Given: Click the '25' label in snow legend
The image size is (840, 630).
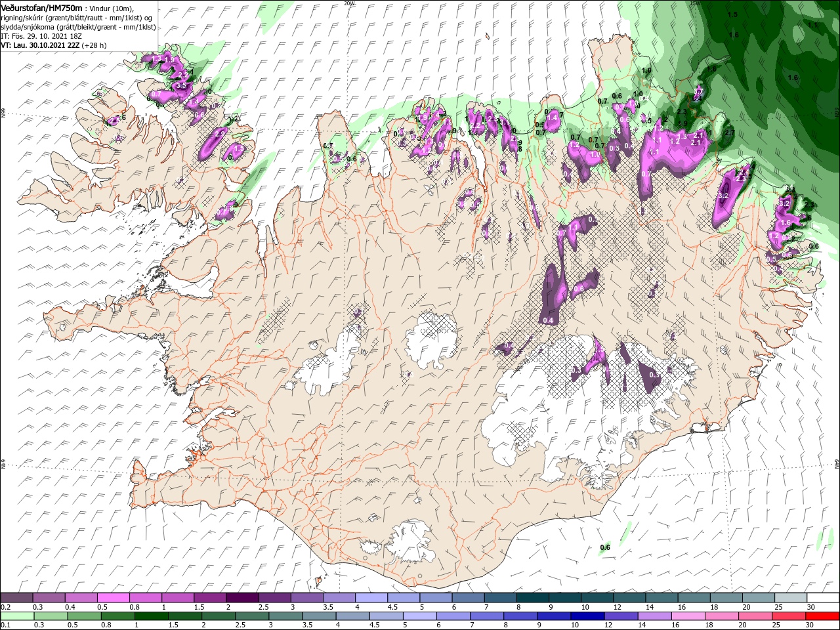Looking at the screenshot, I should point(779,607).
